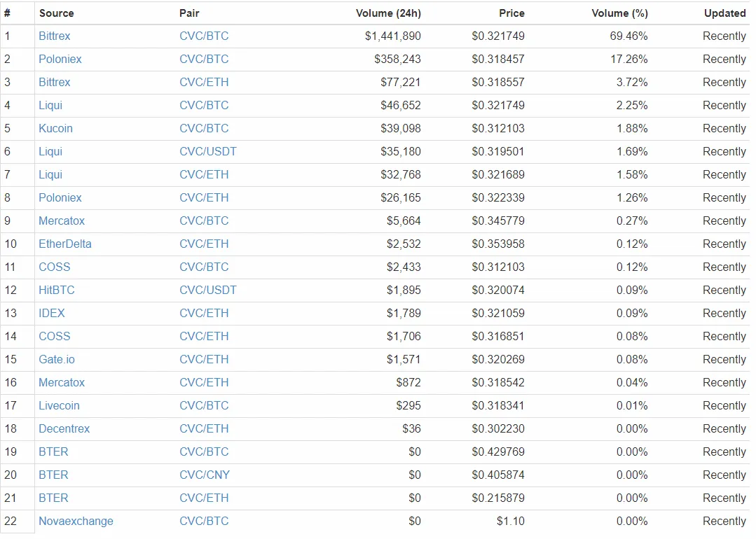Open the Livecoin source link
The image size is (756, 539).
tap(60, 406)
